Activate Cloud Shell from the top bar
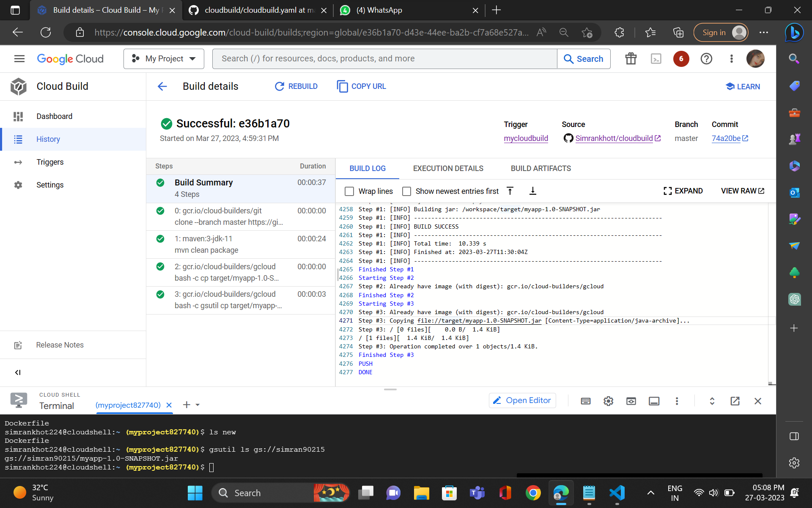This screenshot has height=508, width=812. tap(656, 59)
